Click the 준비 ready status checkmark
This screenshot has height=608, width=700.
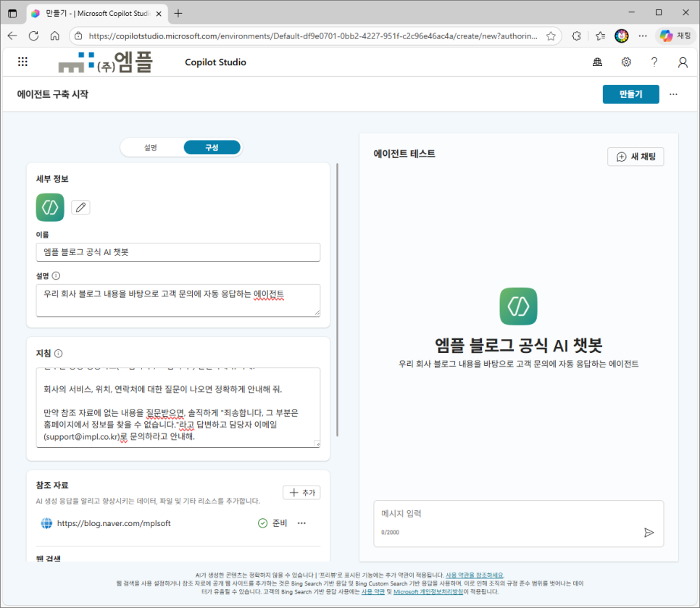click(x=262, y=523)
